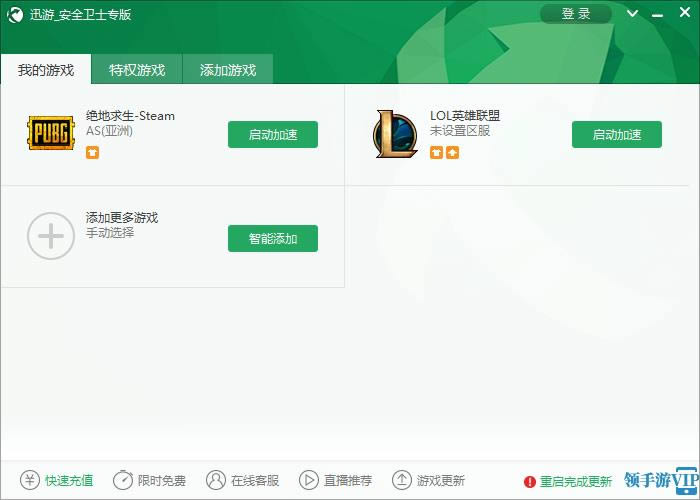The width and height of the screenshot is (700, 500).
Task: Start acceleration for 绝地求生-Steam
Action: (273, 134)
